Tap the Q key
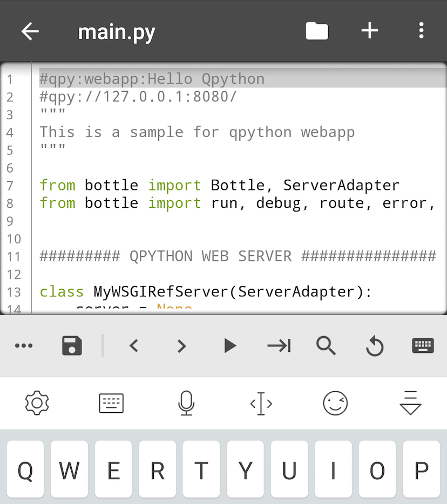447x504 pixels. pyautogui.click(x=25, y=469)
